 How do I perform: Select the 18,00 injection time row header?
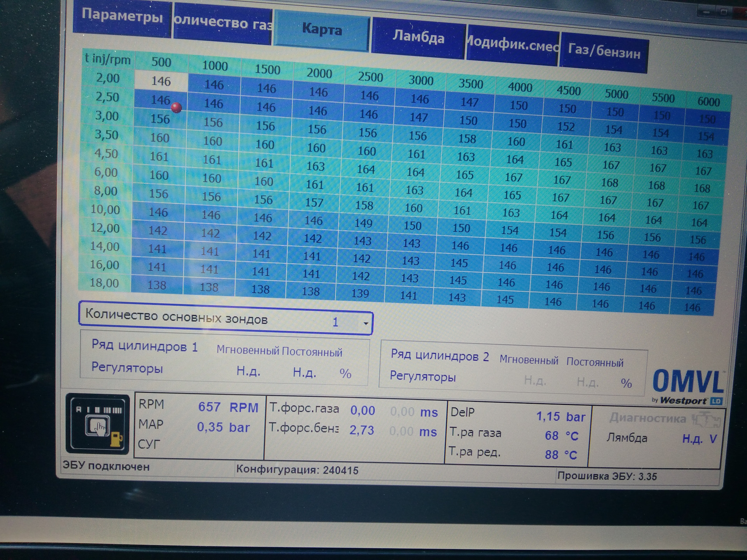(104, 283)
